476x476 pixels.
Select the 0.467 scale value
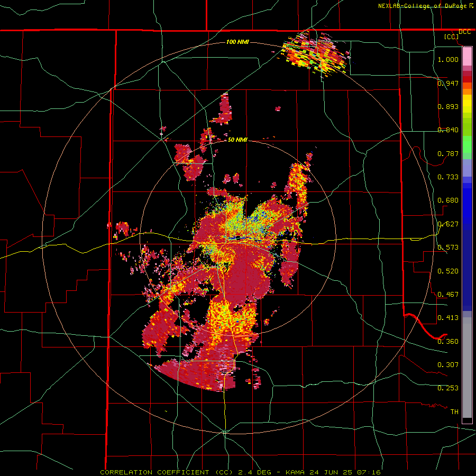tap(448, 294)
